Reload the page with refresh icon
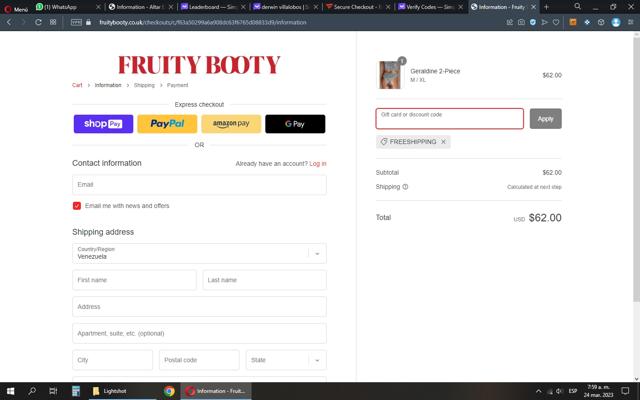Image resolution: width=640 pixels, height=400 pixels. pos(38,22)
